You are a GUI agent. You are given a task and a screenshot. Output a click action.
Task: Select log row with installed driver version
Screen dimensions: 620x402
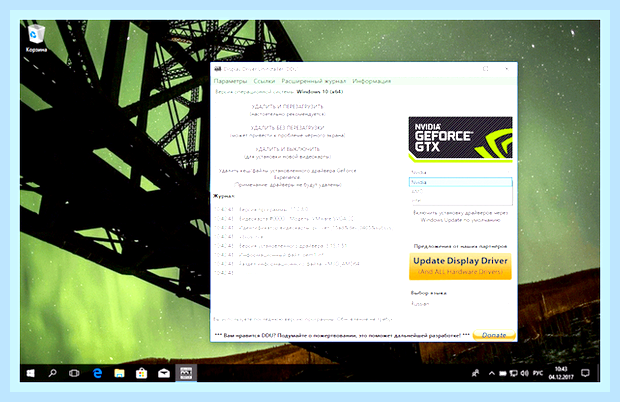point(280,246)
